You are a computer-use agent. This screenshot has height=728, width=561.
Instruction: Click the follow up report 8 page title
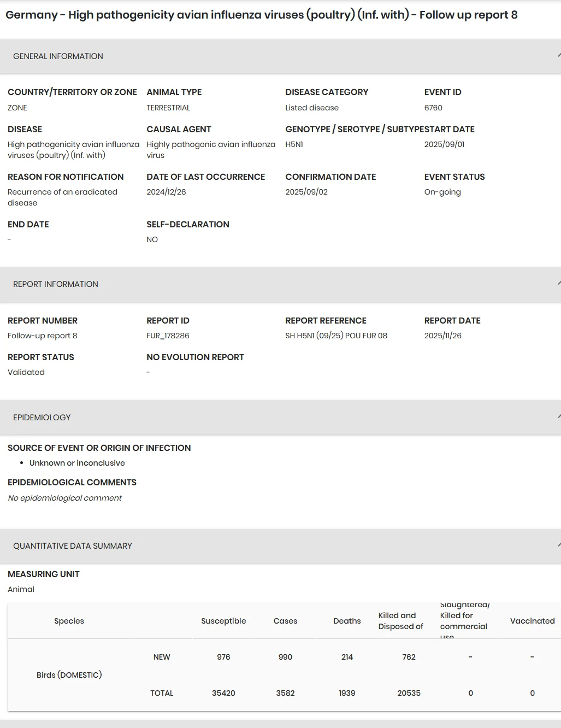coord(262,15)
